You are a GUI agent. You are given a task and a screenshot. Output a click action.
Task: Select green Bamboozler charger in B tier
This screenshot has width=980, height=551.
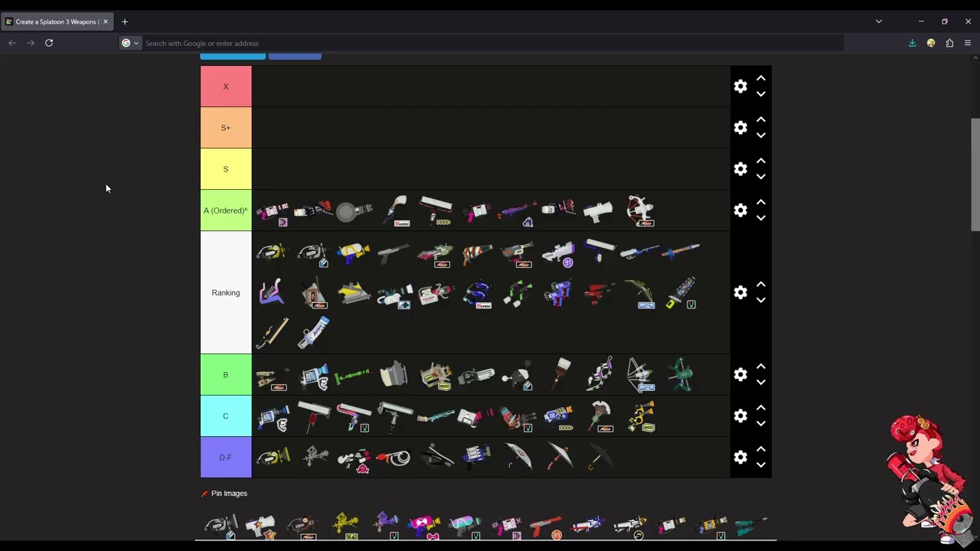pyautogui.click(x=353, y=375)
